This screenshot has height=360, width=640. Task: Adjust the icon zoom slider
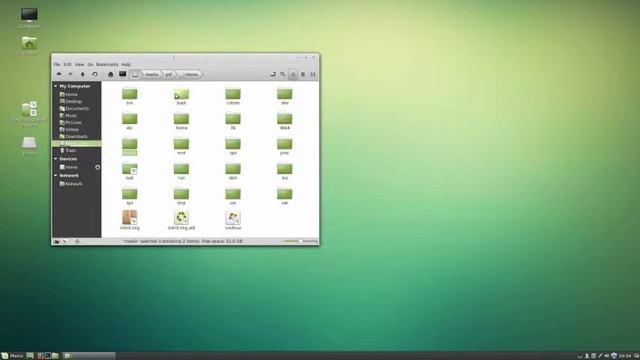pyautogui.click(x=300, y=241)
